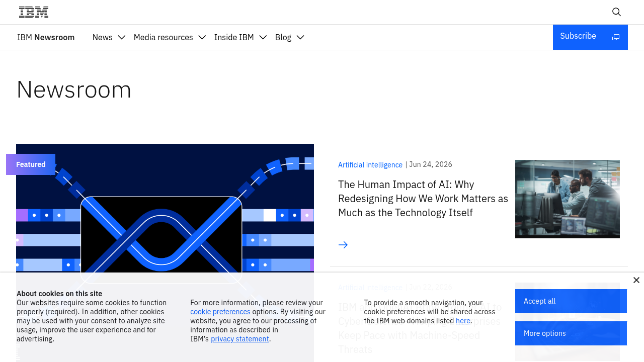Click the Featured label badge
Screen dimensions: 644x362
(x=31, y=164)
